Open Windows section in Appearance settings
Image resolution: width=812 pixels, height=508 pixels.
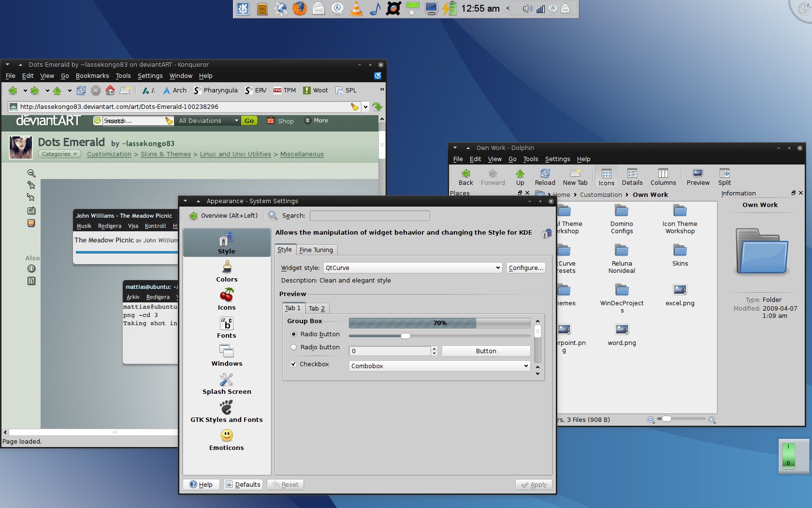click(x=227, y=356)
